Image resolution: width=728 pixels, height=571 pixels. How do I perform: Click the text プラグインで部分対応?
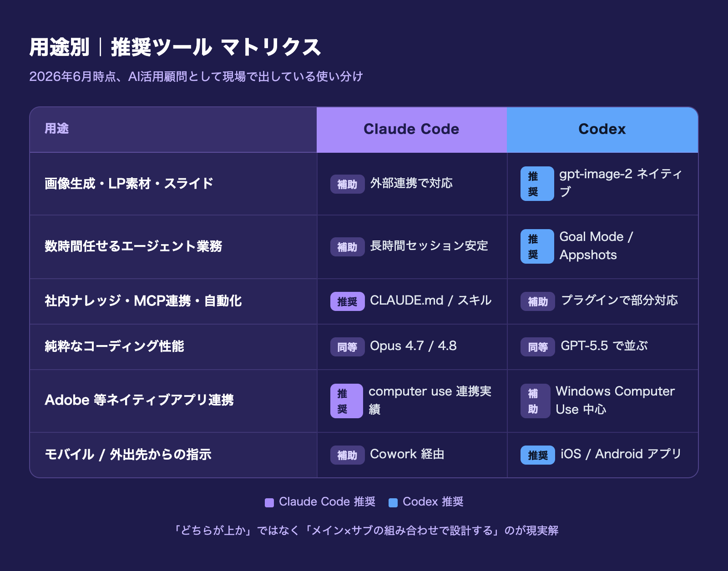(x=619, y=301)
